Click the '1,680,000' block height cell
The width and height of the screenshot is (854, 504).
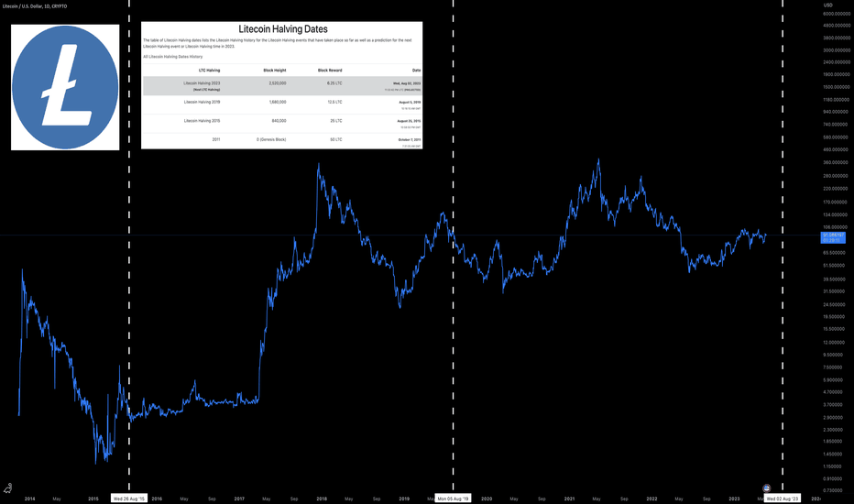(x=278, y=102)
